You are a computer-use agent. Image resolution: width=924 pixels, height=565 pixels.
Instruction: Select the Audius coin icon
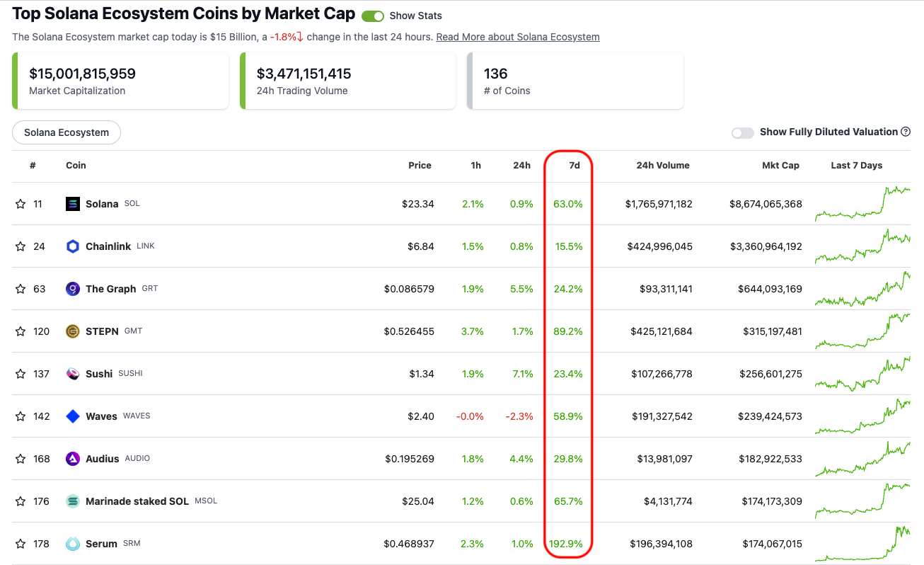click(73, 458)
